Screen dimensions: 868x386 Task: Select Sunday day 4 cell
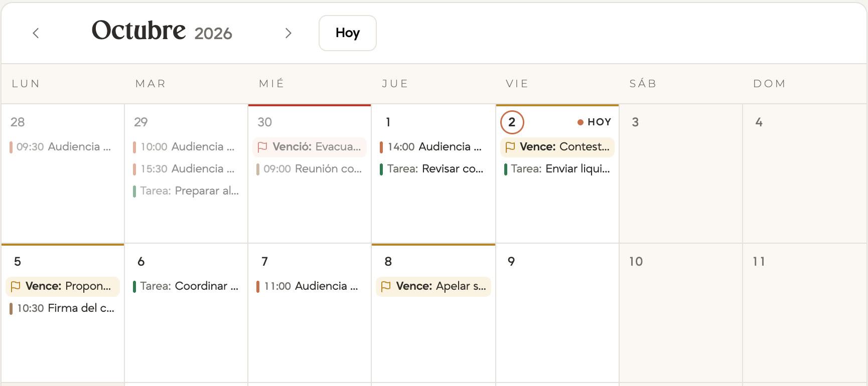coord(805,174)
